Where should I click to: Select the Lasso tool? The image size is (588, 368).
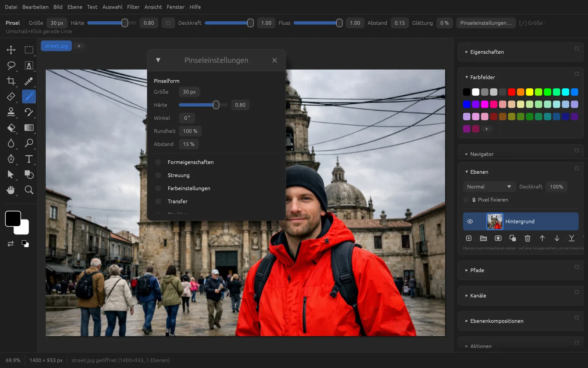coord(11,66)
